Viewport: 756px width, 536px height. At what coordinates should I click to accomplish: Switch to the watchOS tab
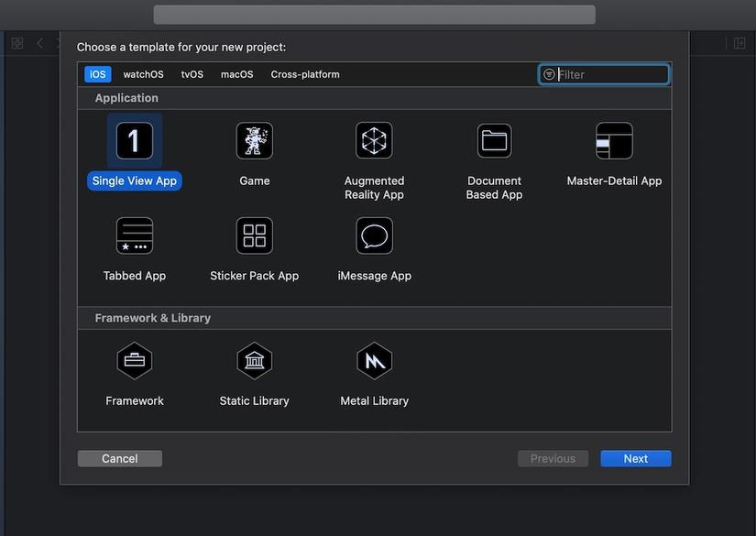point(143,74)
